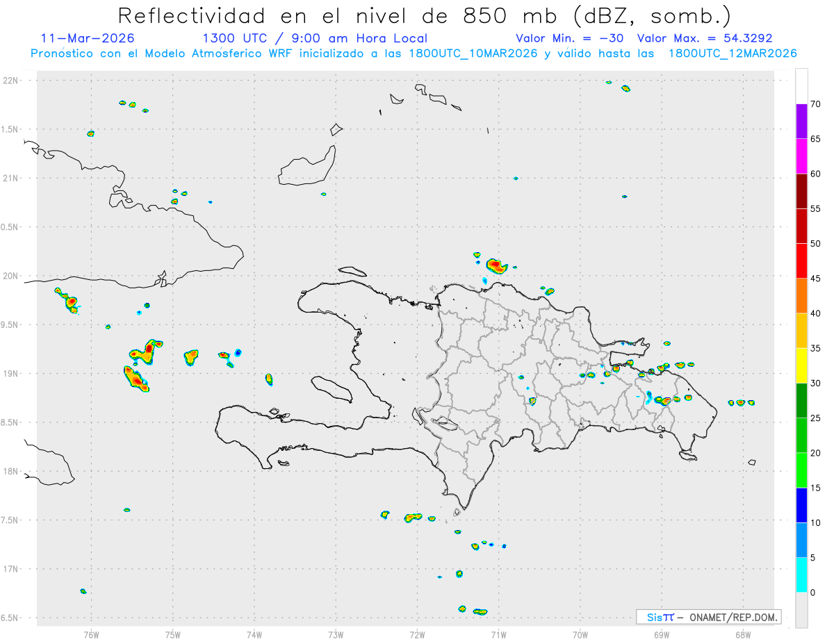The height and width of the screenshot is (644, 834).
Task: Click the gray below-zero legend band
Action: pos(801,610)
